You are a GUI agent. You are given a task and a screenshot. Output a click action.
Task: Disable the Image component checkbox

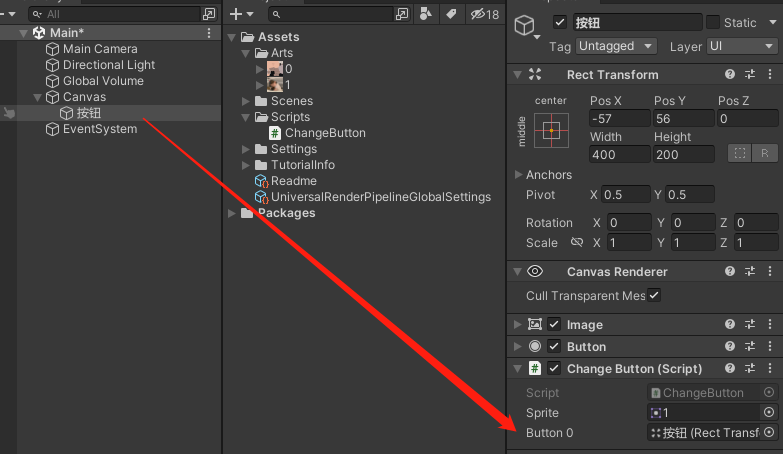click(x=554, y=324)
